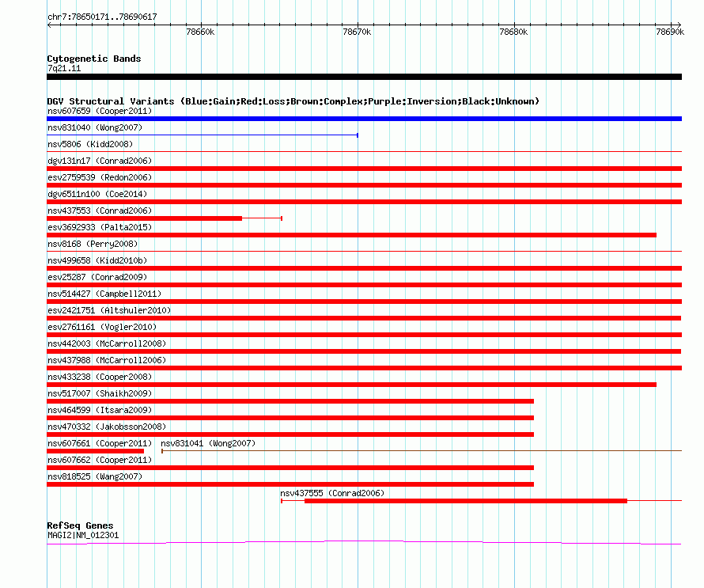
Task: Click the black 7q21.11 cytogenetic band bar
Action: pos(364,77)
